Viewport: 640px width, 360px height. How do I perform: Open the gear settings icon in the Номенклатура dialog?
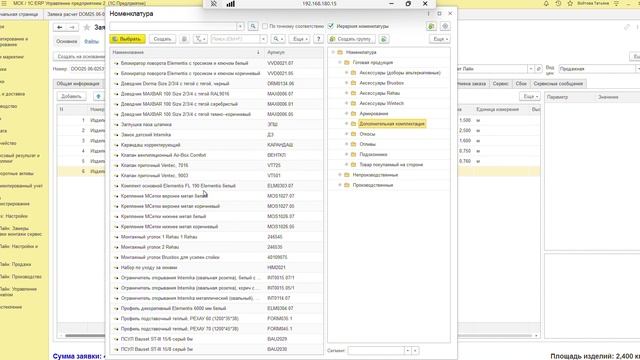(445, 26)
